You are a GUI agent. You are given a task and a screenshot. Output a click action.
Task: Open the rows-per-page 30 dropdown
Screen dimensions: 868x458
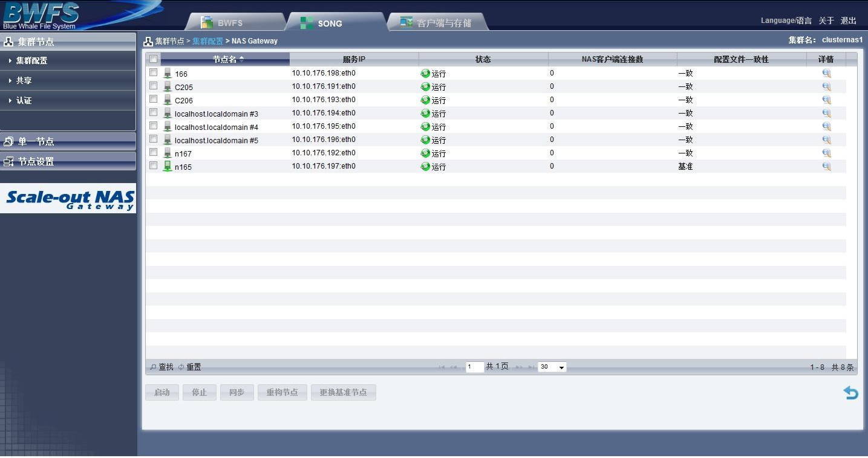(552, 367)
